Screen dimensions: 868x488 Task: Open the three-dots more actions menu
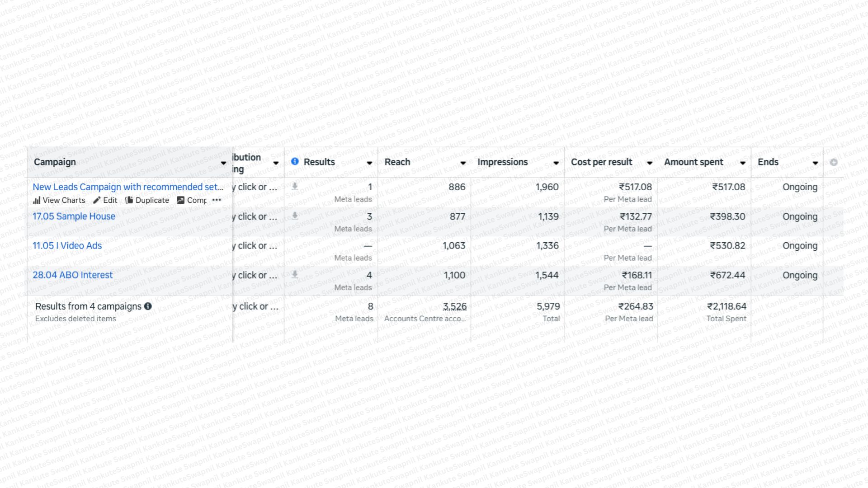pyautogui.click(x=217, y=200)
